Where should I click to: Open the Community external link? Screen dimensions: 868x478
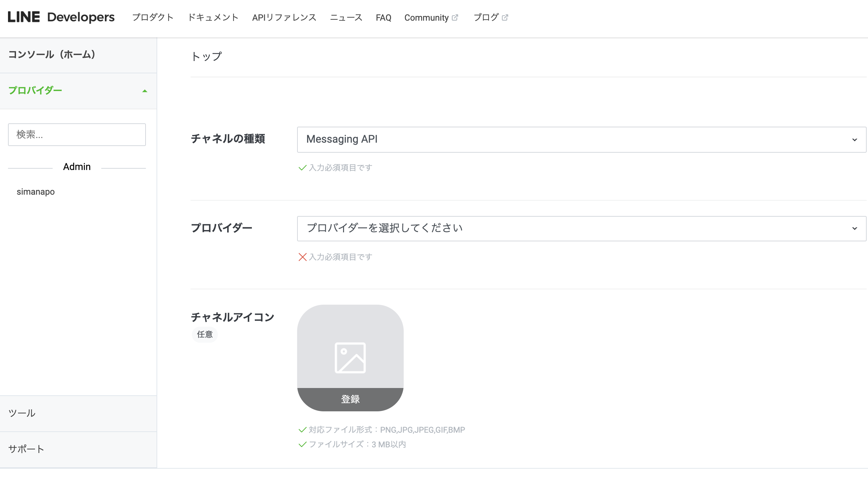point(431,18)
